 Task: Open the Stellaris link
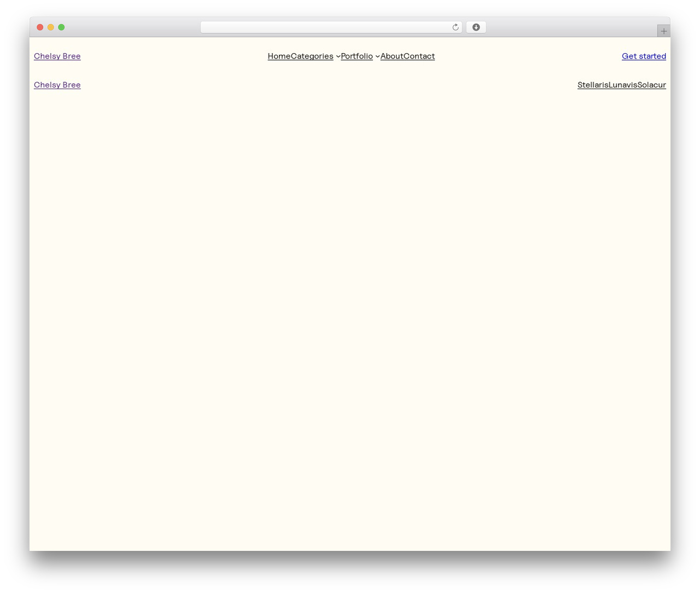pyautogui.click(x=593, y=85)
